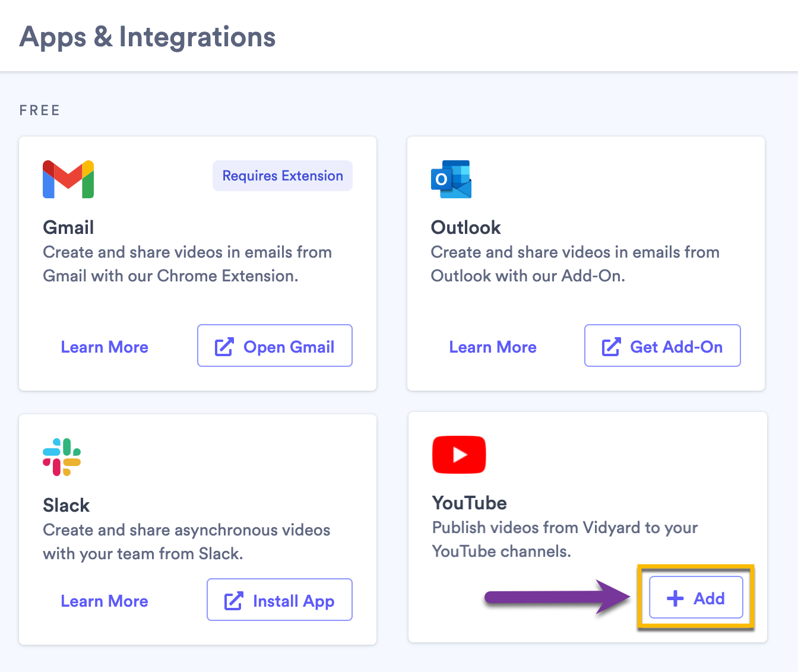Click the YouTube publish videos description
The image size is (798, 672).
[x=565, y=540]
